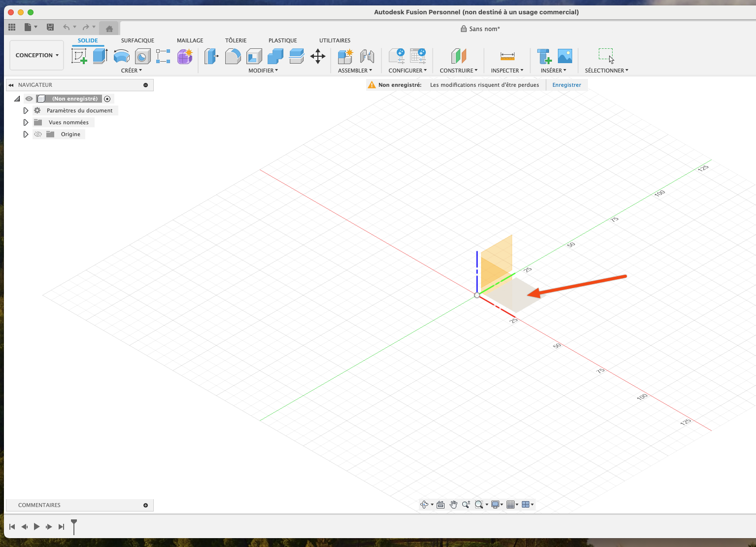Expand Paramètres du document tree node

pos(26,110)
